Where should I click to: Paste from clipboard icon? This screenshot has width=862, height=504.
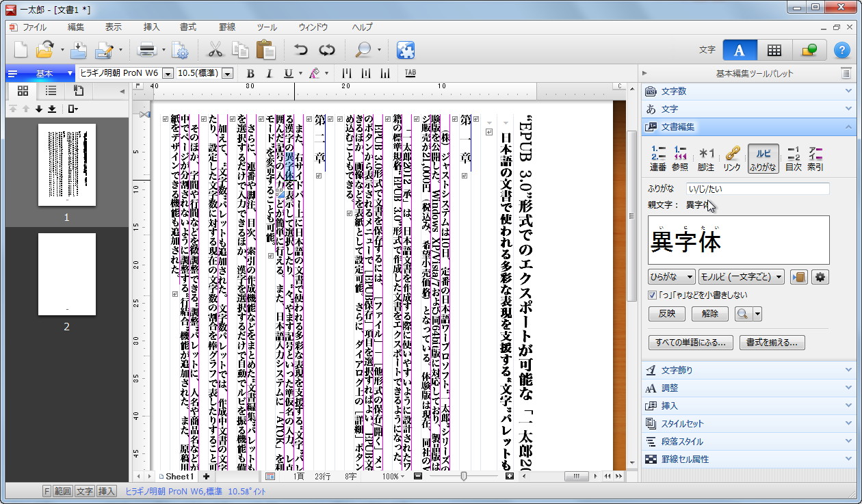pos(265,50)
